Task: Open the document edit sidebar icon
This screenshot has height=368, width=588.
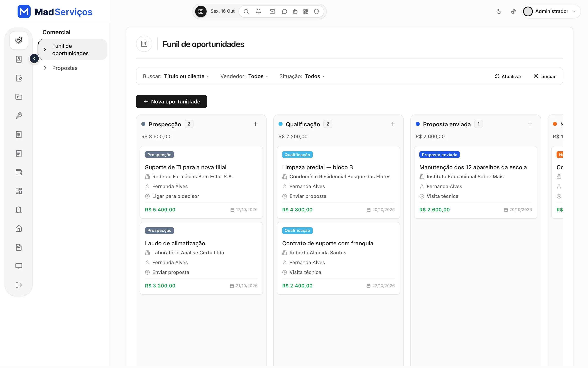Action: (x=19, y=78)
